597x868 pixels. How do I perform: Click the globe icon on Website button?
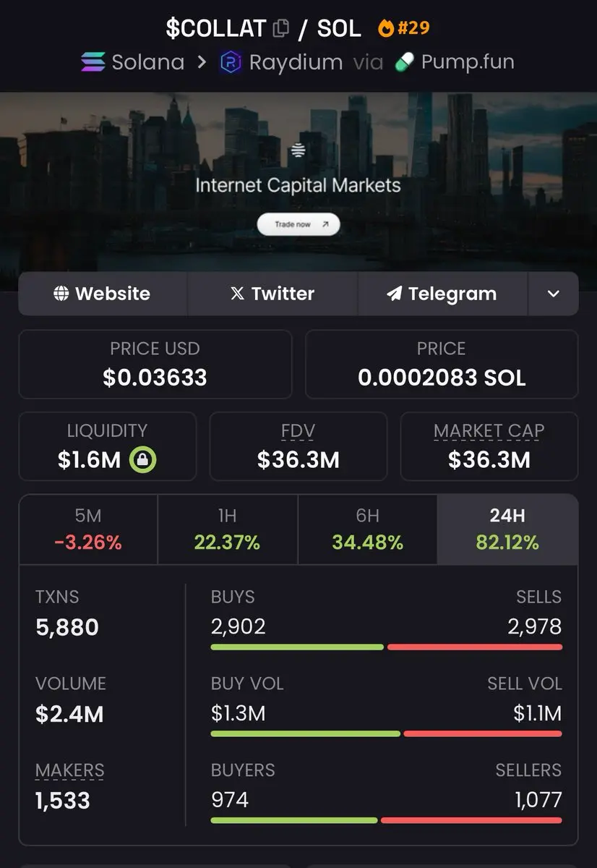tap(61, 294)
